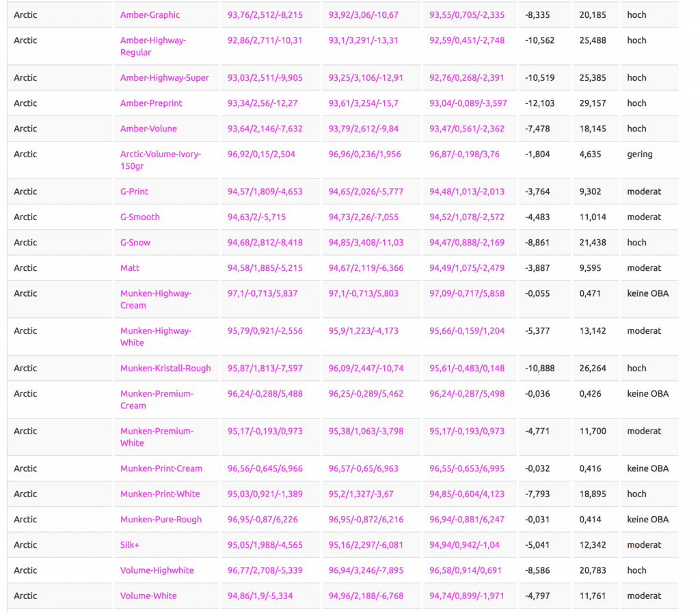Click the value link 94,47/0,888/-2,169
Screen dimensions: 700x612
click(x=467, y=243)
